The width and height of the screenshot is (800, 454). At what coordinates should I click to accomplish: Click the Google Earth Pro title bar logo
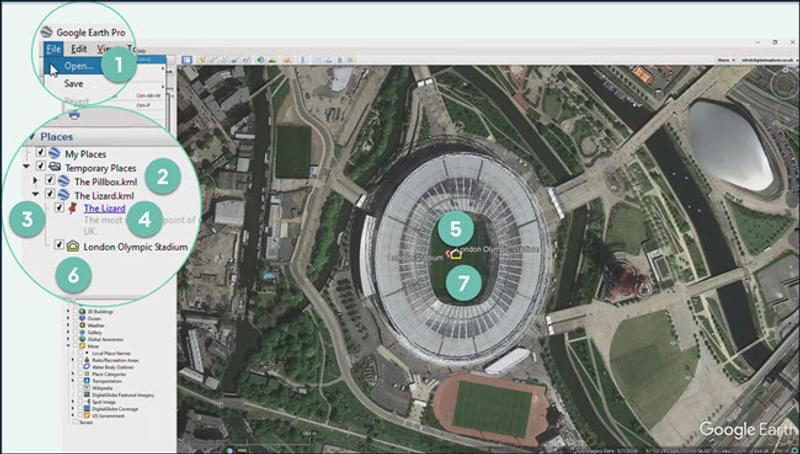pos(46,30)
